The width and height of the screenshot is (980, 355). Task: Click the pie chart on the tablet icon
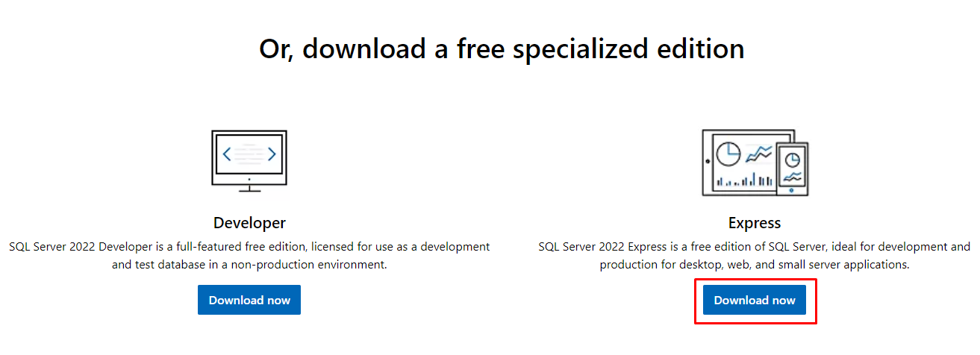pyautogui.click(x=728, y=154)
